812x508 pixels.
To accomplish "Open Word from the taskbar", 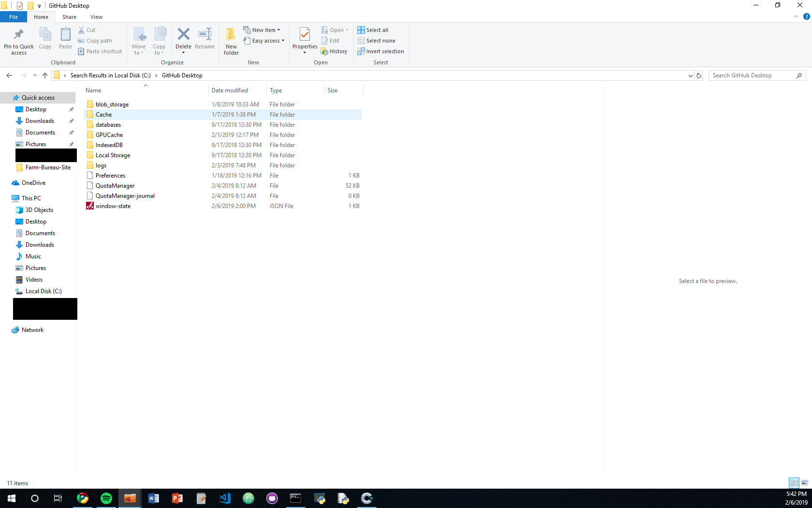I will point(154,498).
